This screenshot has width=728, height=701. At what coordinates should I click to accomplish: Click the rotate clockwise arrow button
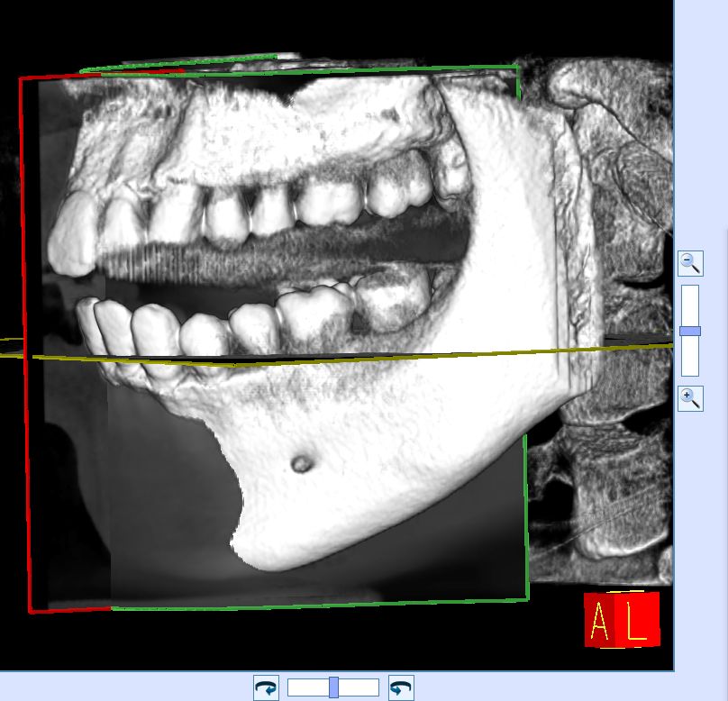point(266,687)
